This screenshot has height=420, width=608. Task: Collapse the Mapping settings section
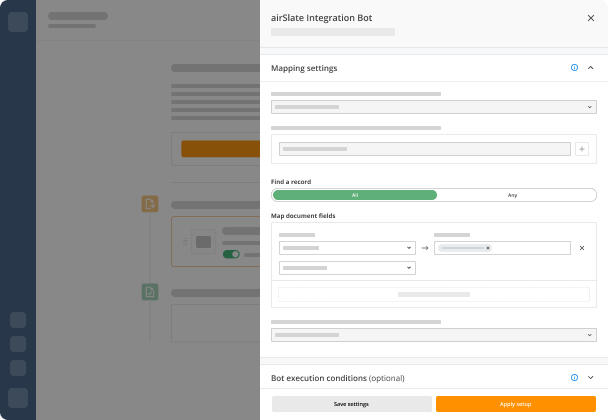(591, 67)
